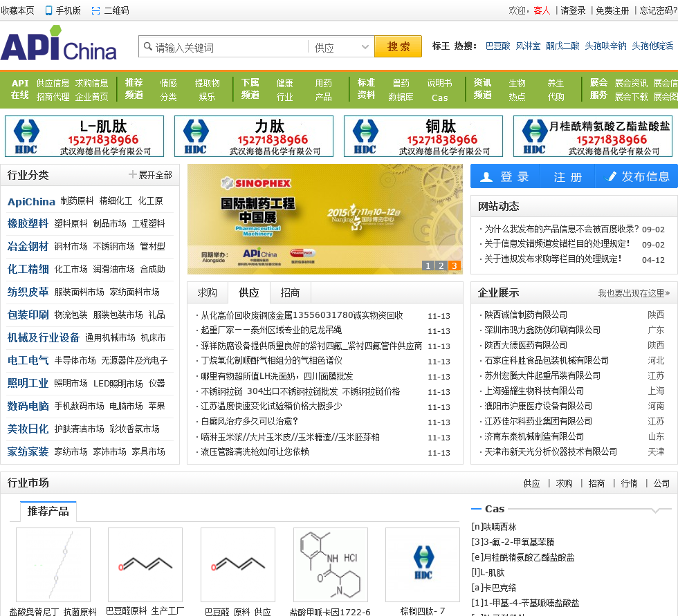Open listing 白癜风治疗多久可以治愈?

pyautogui.click(x=250, y=421)
